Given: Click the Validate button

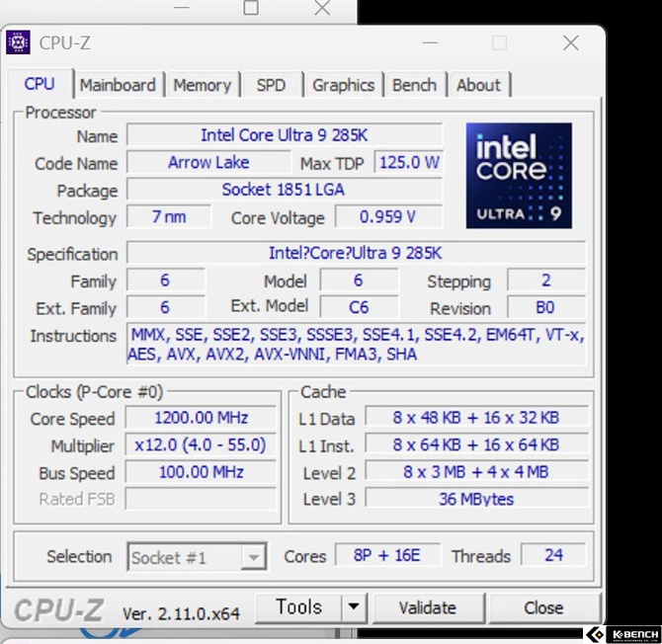Looking at the screenshot, I should click(428, 608).
